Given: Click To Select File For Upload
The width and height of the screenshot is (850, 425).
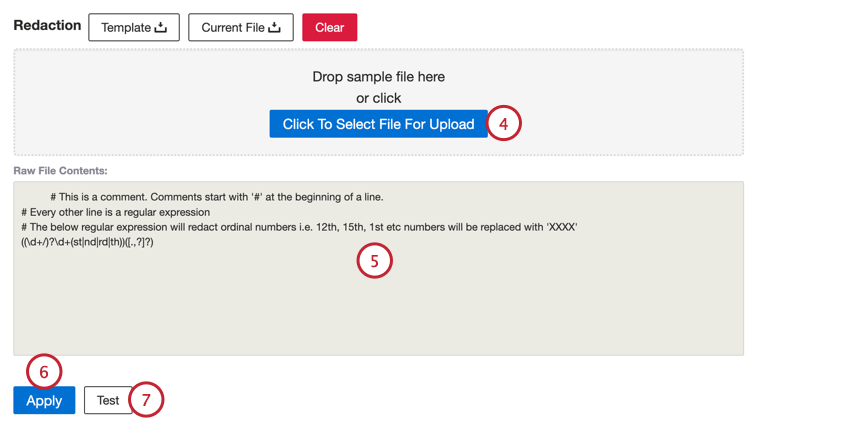Looking at the screenshot, I should pyautogui.click(x=378, y=124).
